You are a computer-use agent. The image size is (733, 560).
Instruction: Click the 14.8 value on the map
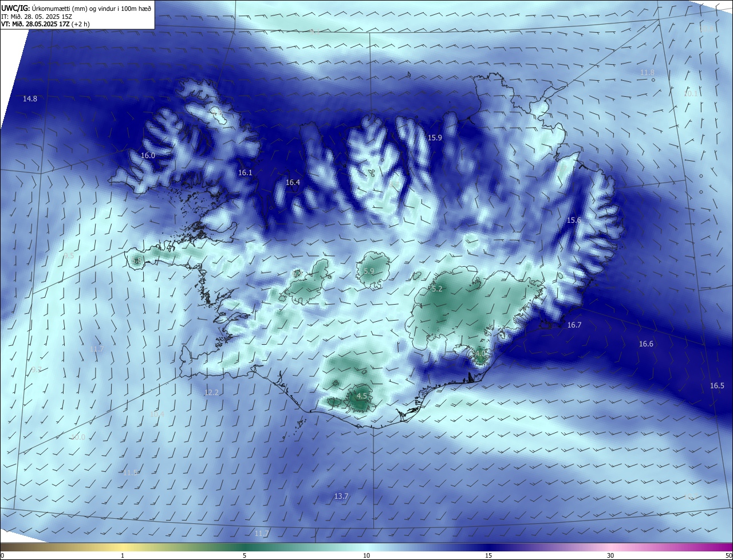pos(30,99)
